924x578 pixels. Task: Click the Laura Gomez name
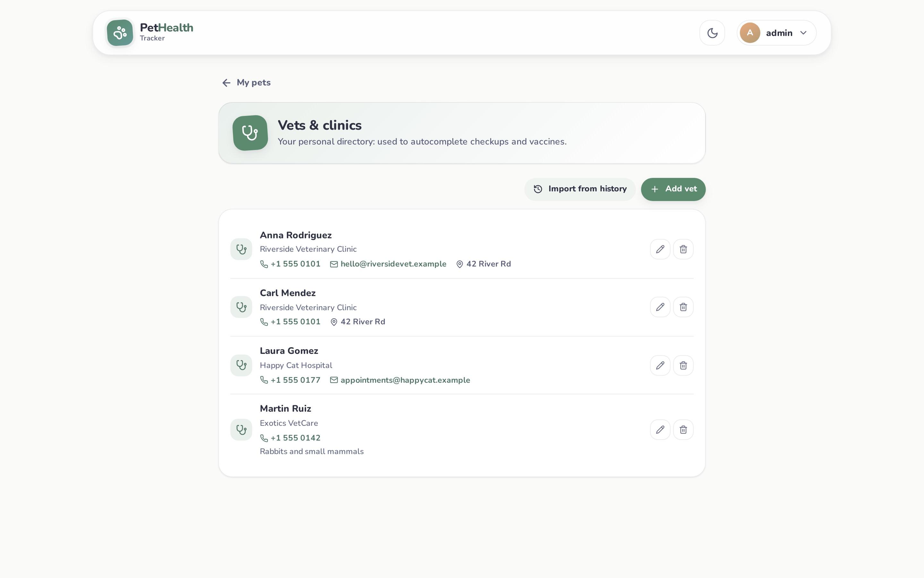(289, 351)
